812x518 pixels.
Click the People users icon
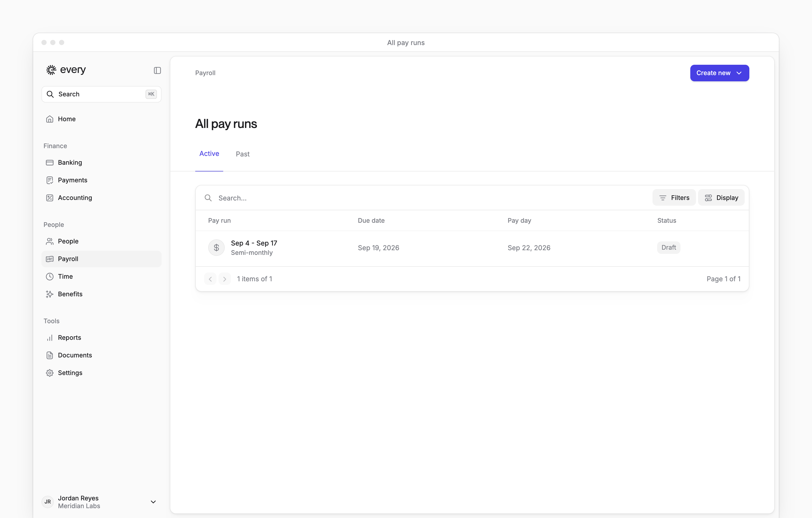(x=49, y=241)
